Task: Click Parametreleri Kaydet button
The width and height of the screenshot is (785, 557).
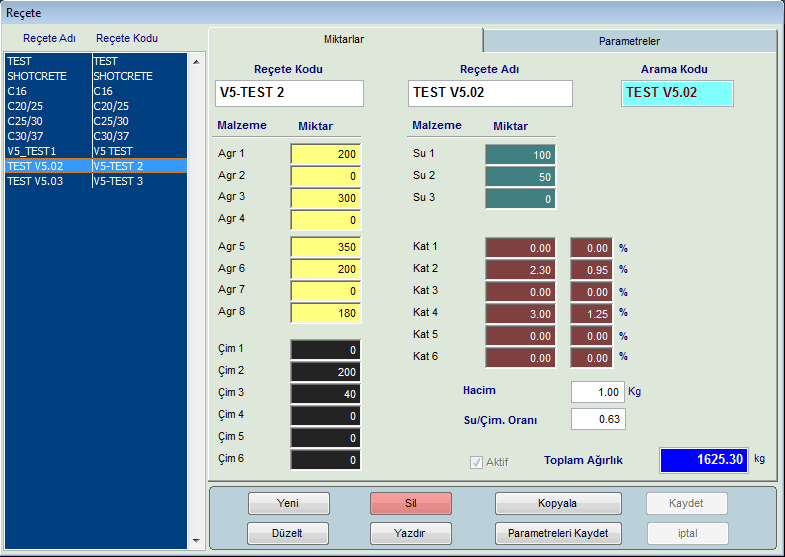Action: click(x=558, y=533)
